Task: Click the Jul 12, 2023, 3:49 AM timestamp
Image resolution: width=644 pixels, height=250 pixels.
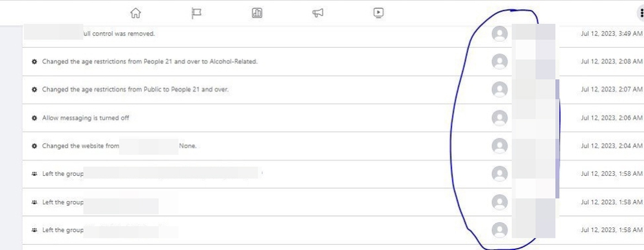Action: point(612,34)
